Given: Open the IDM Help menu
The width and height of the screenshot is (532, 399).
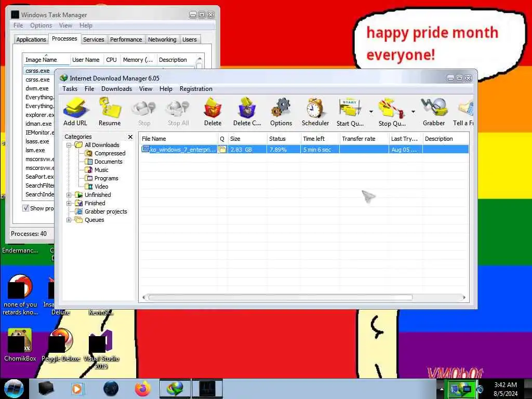Looking at the screenshot, I should click(166, 89).
